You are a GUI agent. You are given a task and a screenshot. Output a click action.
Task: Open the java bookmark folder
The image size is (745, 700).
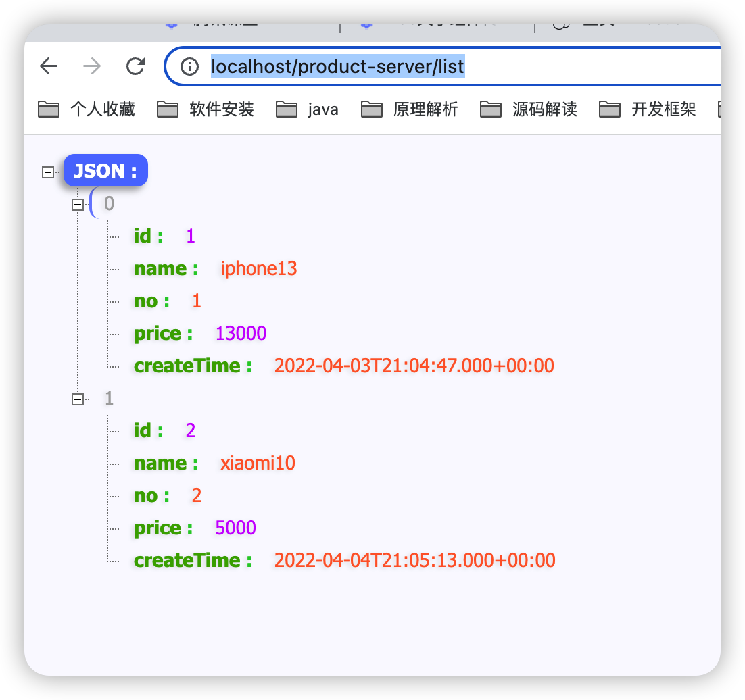coord(307,109)
